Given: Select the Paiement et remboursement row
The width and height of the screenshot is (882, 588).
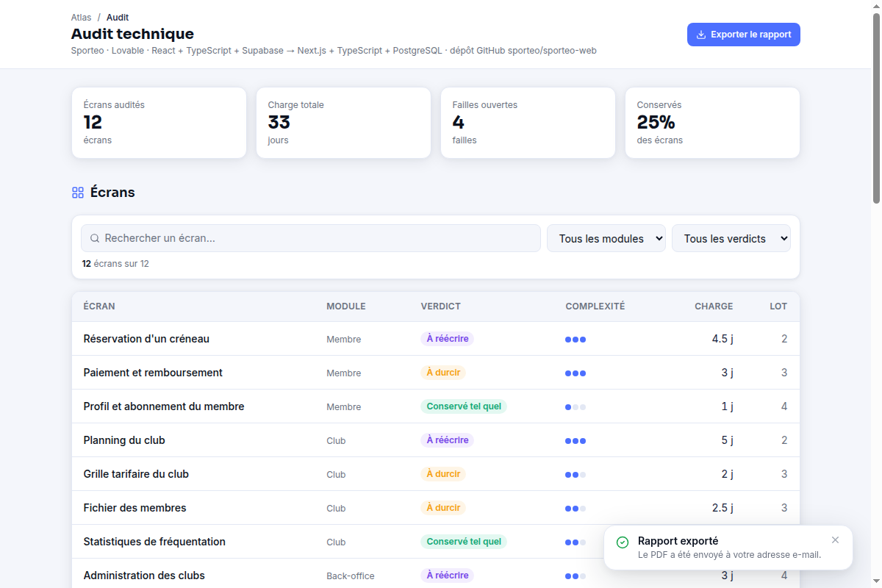Looking at the screenshot, I should pos(436,373).
